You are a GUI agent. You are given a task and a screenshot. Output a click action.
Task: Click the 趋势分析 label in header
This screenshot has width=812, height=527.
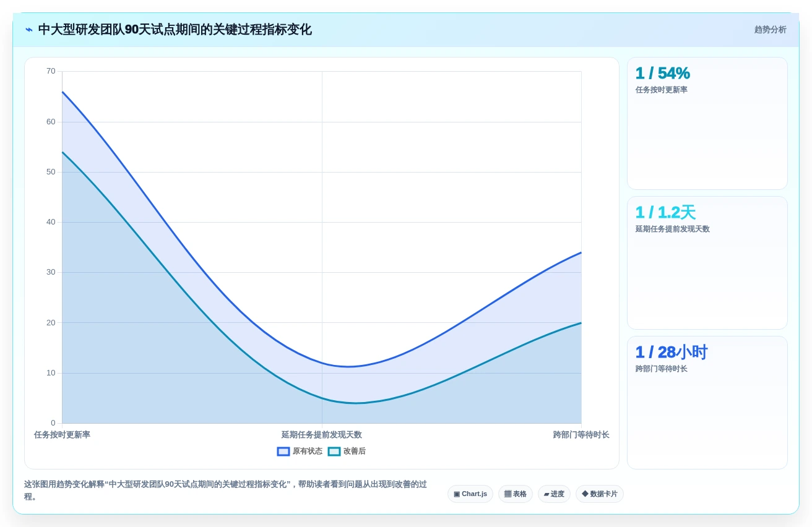pos(770,30)
